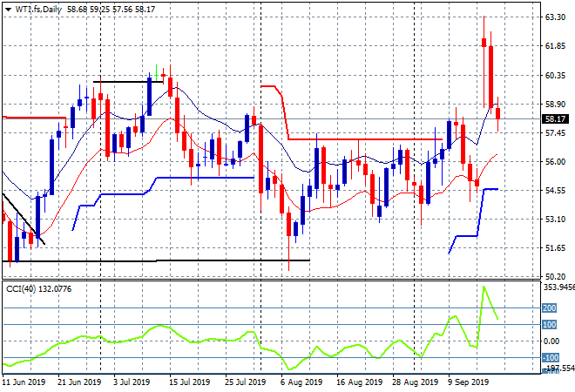This screenshot has width=575, height=392.
Task: Click the 3 Jul 2019 date label
Action: (x=132, y=382)
